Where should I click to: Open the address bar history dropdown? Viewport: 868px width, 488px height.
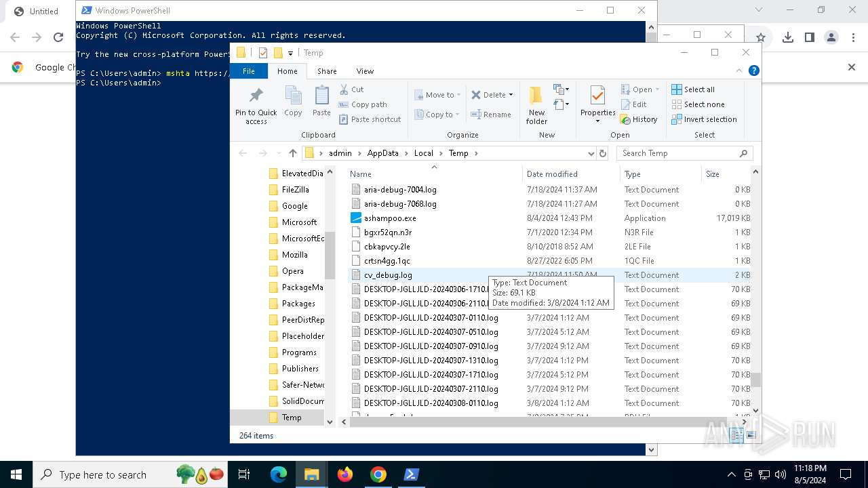pos(591,153)
